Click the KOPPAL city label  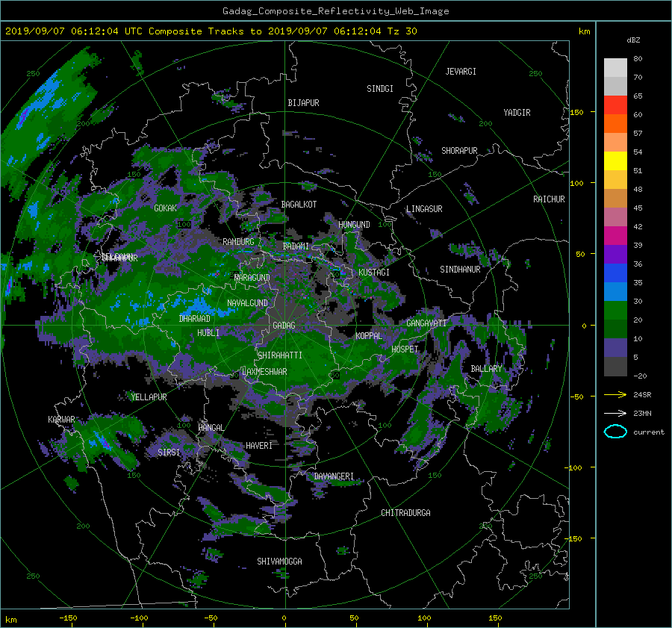[369, 336]
